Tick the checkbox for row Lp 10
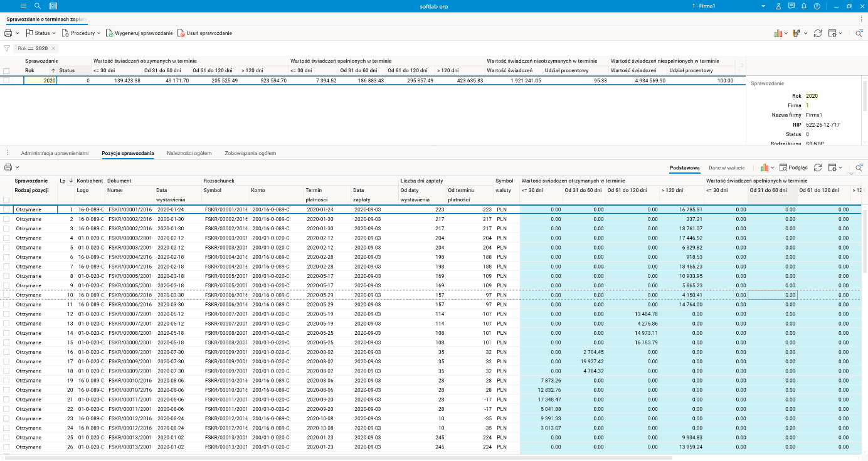Screen dimensions: 868x461 coord(6,295)
